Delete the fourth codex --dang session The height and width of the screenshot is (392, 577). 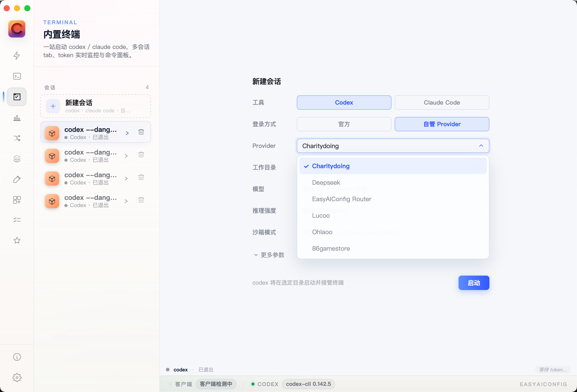point(141,200)
